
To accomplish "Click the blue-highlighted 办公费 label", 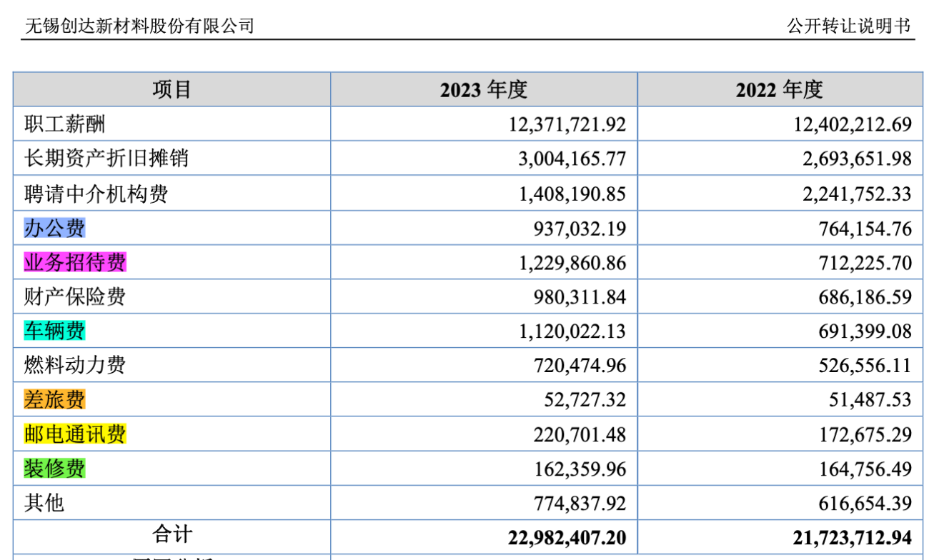I will click(54, 229).
